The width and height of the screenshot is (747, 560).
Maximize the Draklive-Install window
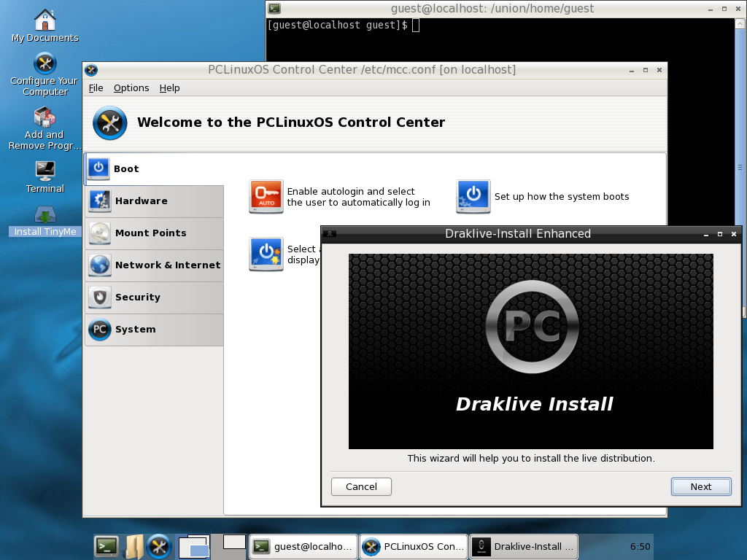[720, 234]
